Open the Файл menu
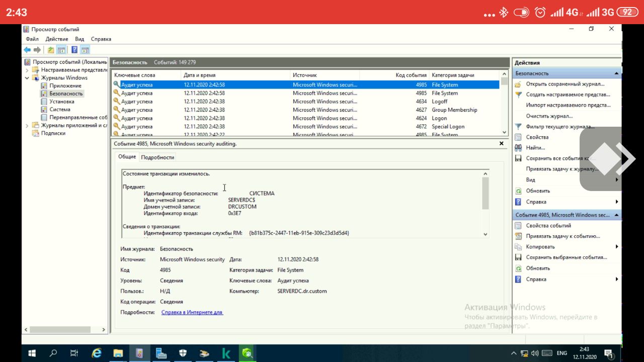 [x=32, y=39]
